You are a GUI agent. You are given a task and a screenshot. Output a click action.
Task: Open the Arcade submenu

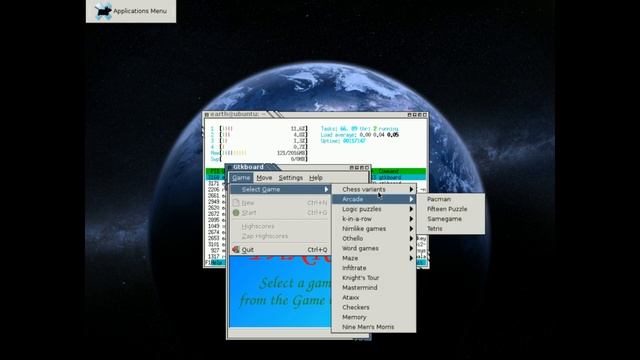374,199
